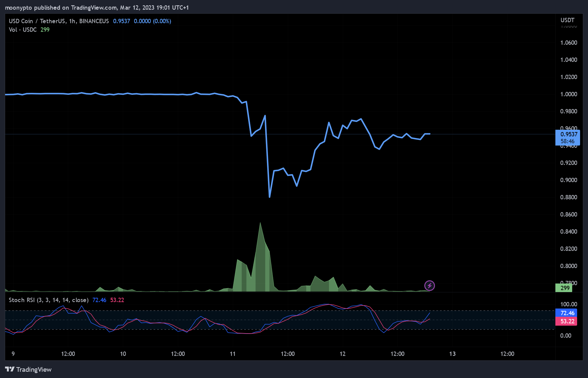Click the date label 12 on the time axis
This screenshot has width=588, height=378.
click(342, 354)
